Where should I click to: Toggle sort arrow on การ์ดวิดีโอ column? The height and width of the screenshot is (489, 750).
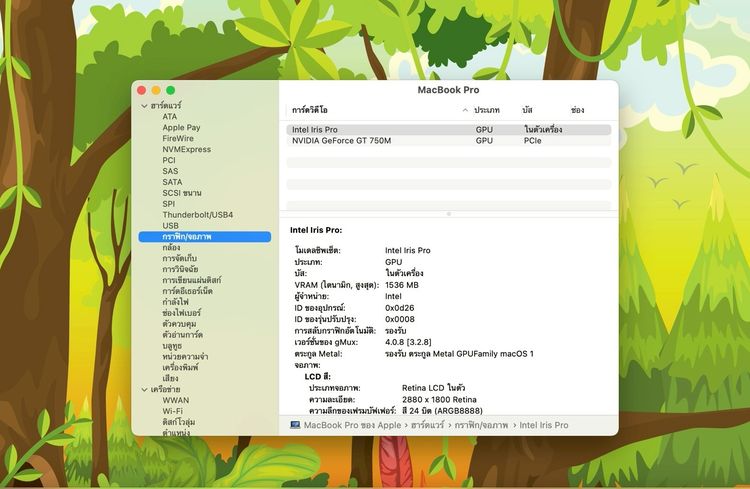[x=465, y=110]
